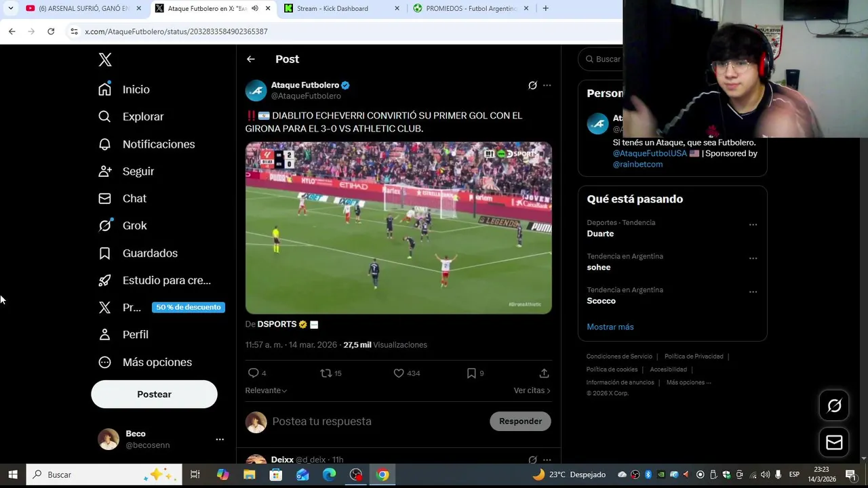
Task: Open the @AtaqueFutbolUSA mention link
Action: click(650, 153)
